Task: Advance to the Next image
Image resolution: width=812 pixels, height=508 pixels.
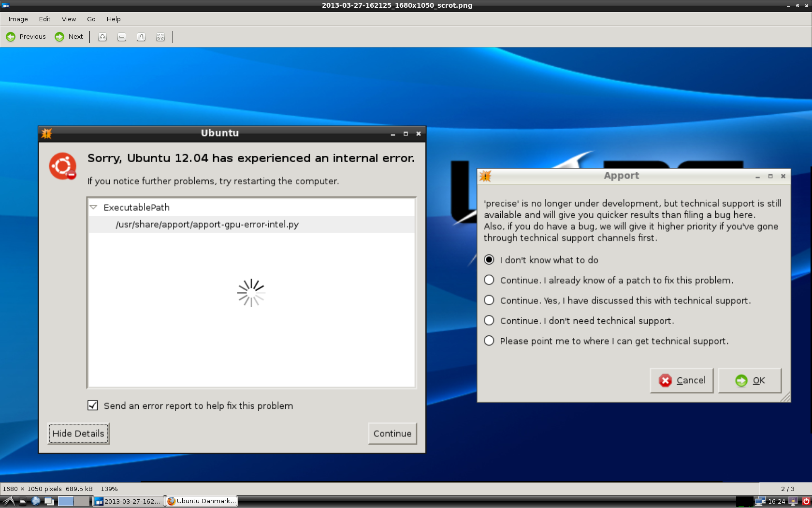Action: 69,37
